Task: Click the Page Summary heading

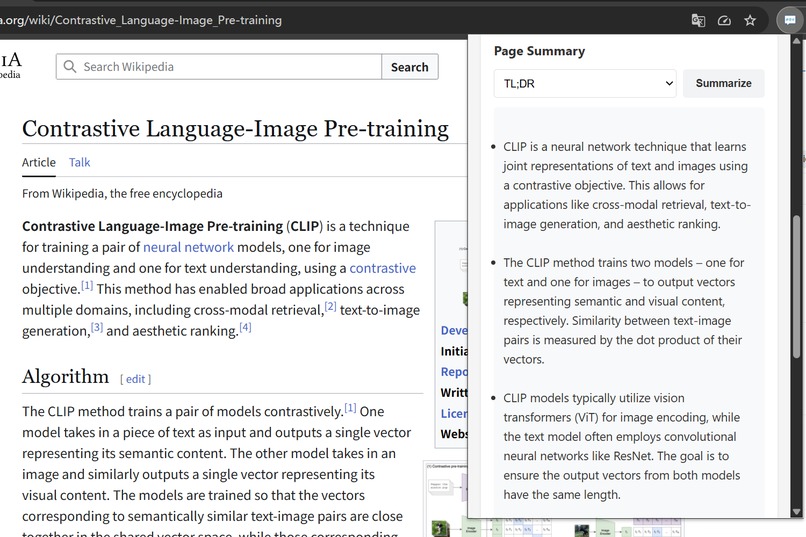Action: tap(539, 51)
